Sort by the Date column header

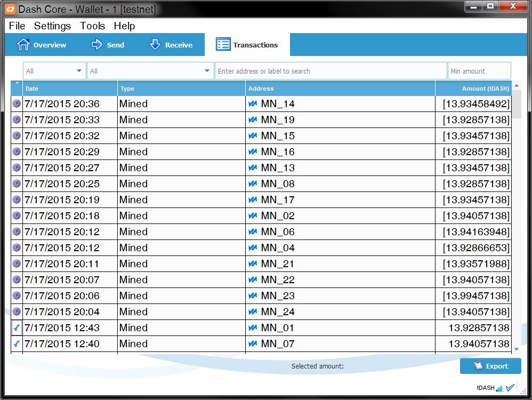pos(70,89)
